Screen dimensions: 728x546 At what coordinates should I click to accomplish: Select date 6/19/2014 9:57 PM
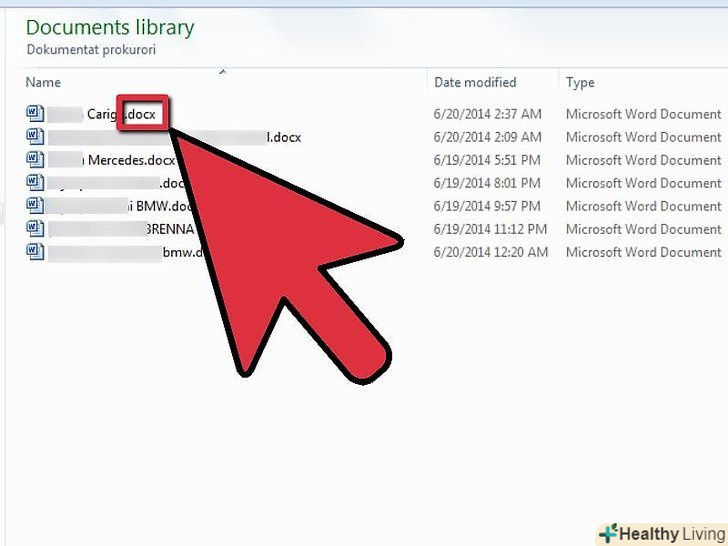pos(487,206)
